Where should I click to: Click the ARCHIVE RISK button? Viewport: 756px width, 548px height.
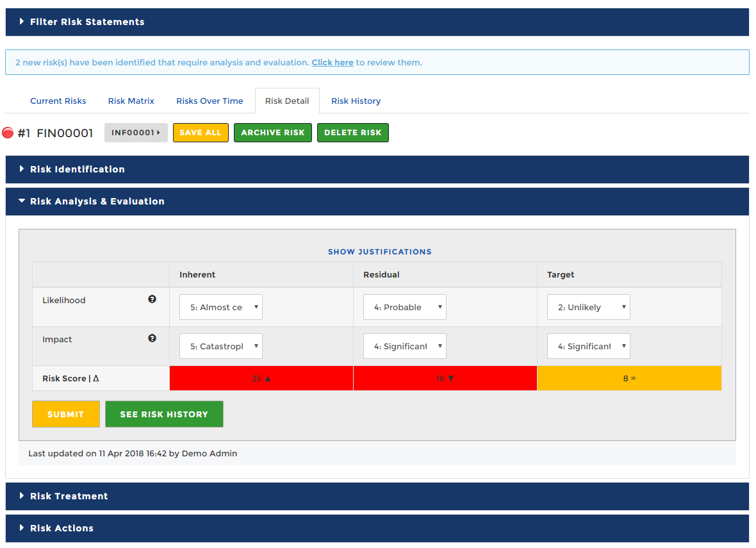tap(273, 133)
